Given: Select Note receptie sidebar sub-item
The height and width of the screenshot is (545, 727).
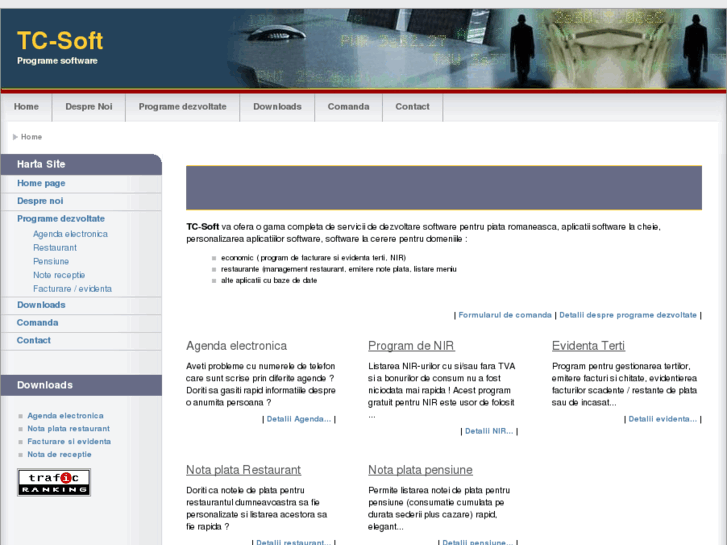Looking at the screenshot, I should coord(59,275).
